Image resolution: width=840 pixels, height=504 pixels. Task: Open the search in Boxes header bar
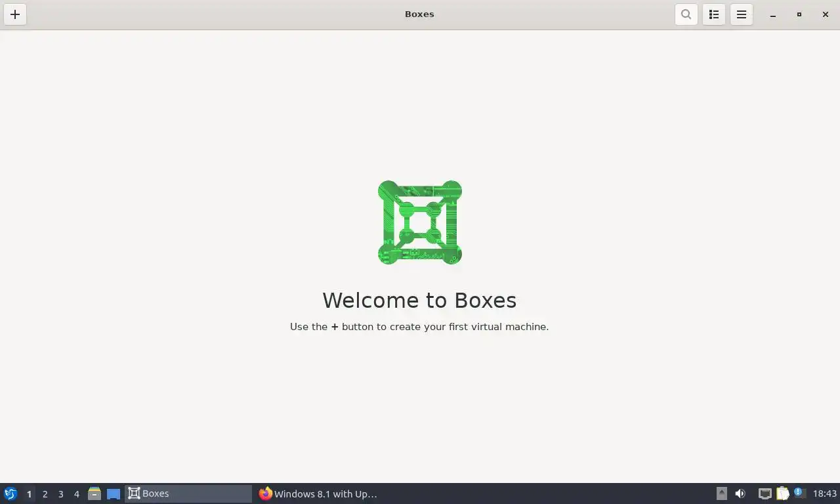(686, 14)
